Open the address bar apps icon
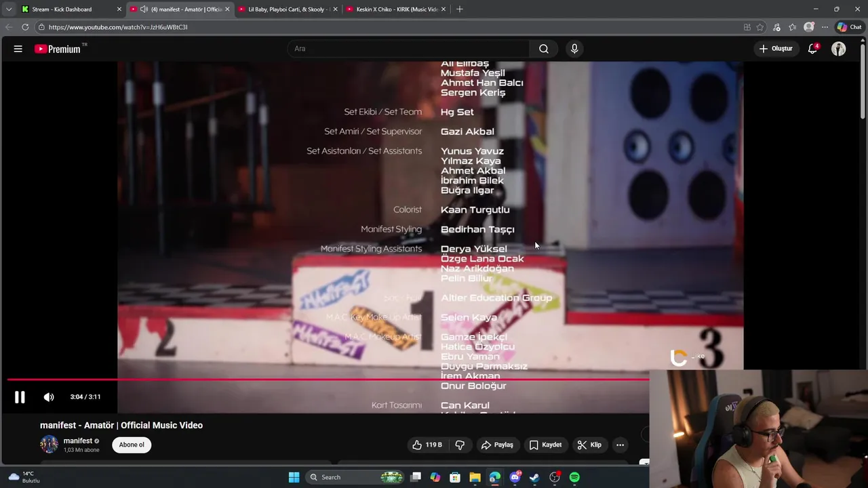The width and height of the screenshot is (868, 488). click(x=747, y=27)
